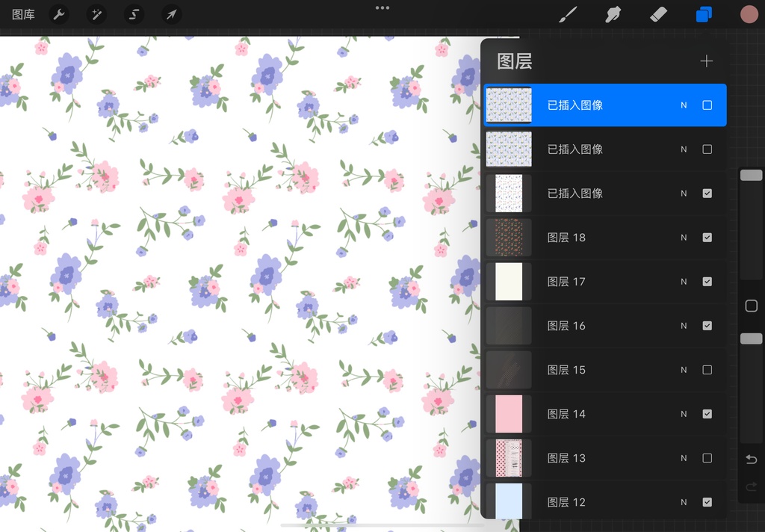
Task: Select the 图层 13 layer thumbnail
Action: coord(509,458)
